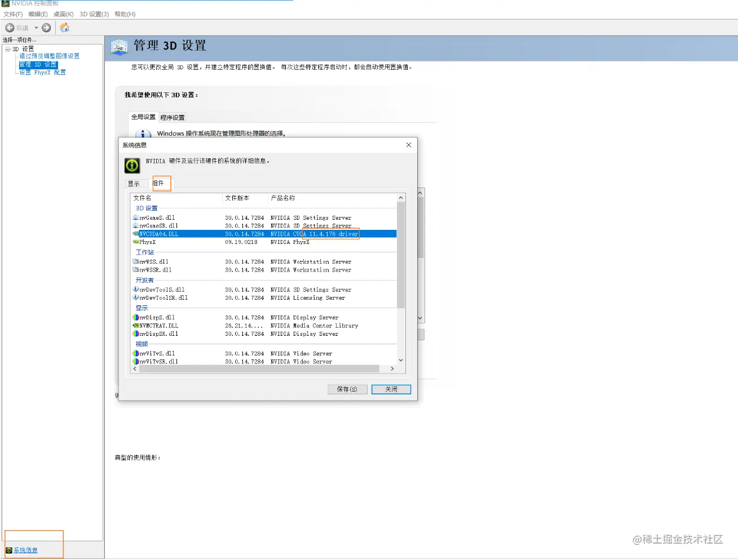This screenshot has height=560, width=738.
Task: Click the nvDispSR.dll row icon
Action: pos(135,334)
